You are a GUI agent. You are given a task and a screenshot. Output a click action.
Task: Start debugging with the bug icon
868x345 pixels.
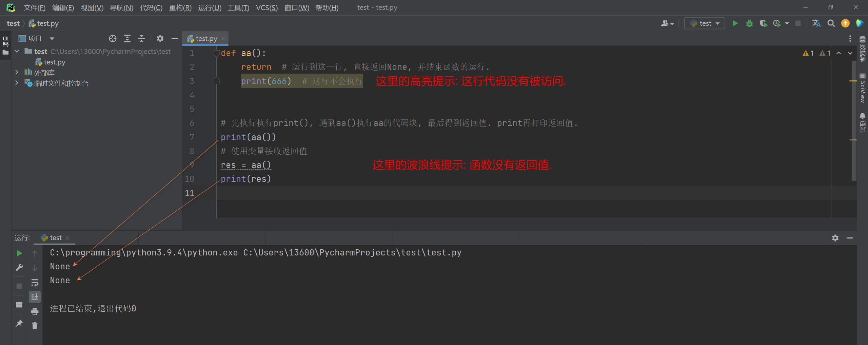click(749, 23)
